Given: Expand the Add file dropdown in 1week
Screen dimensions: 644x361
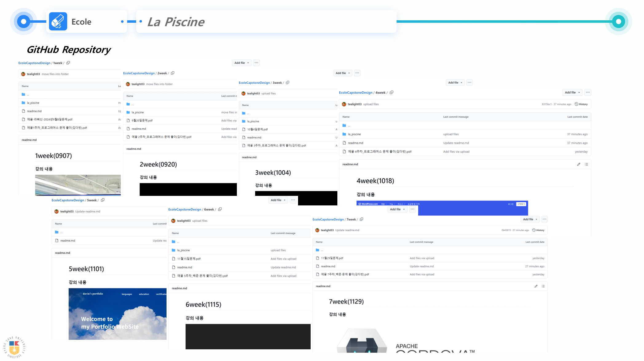Looking at the screenshot, I should tap(241, 63).
